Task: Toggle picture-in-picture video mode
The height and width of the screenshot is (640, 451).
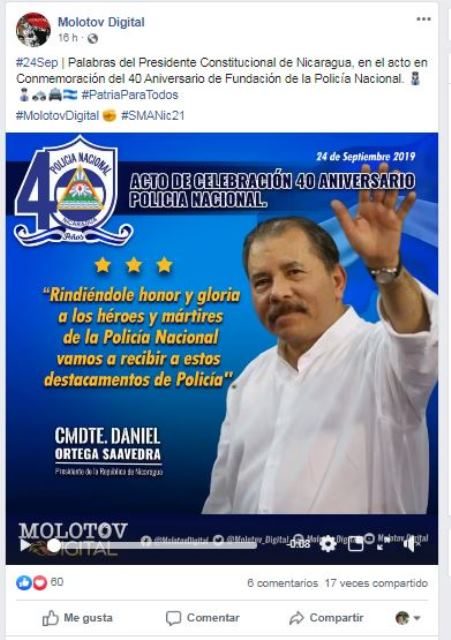Action: click(x=355, y=544)
